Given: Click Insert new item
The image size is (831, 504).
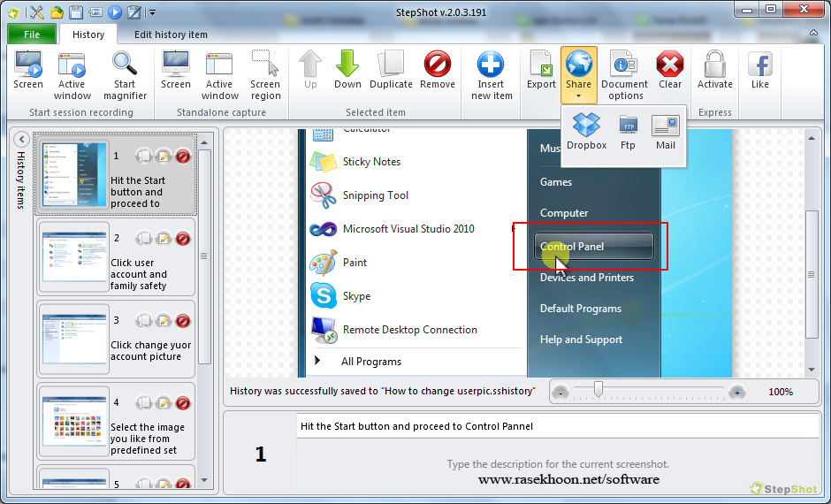Looking at the screenshot, I should (x=492, y=75).
